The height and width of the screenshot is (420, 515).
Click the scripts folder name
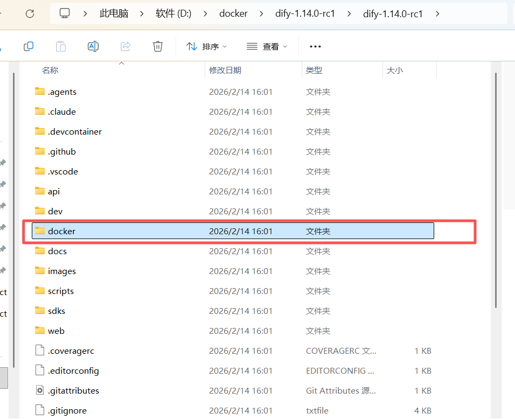tap(61, 291)
